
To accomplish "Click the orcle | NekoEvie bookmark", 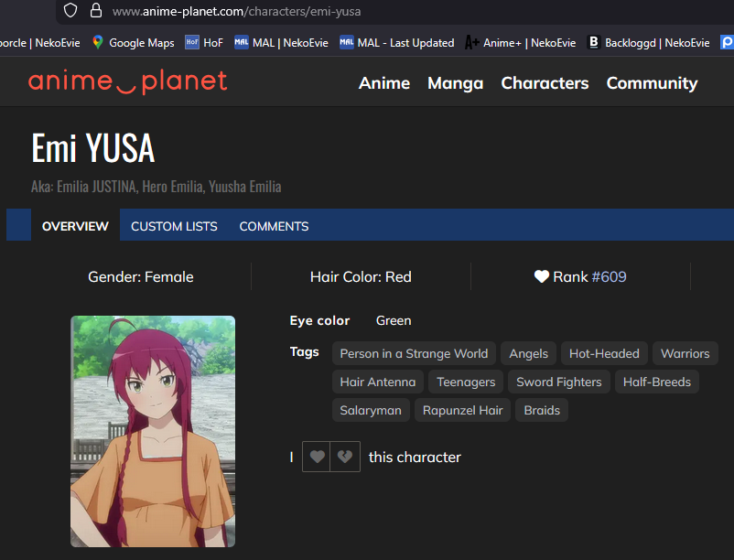I will 40,43.
